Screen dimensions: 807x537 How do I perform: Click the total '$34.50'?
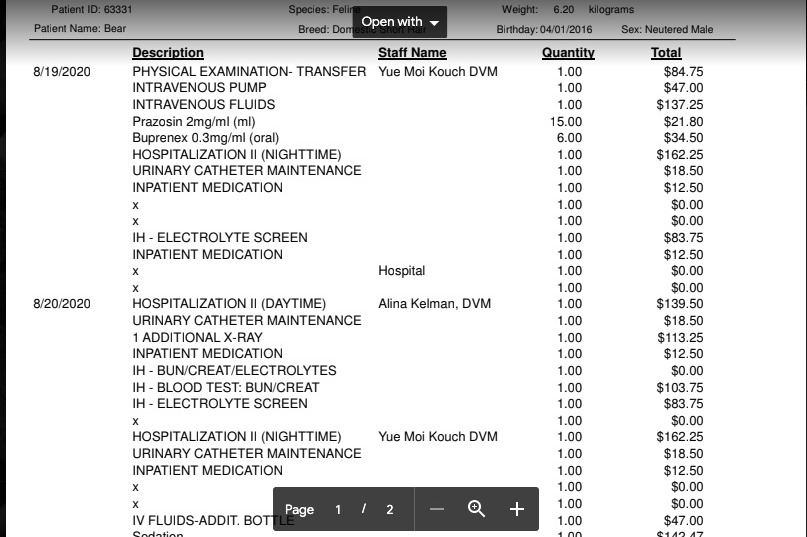point(683,138)
